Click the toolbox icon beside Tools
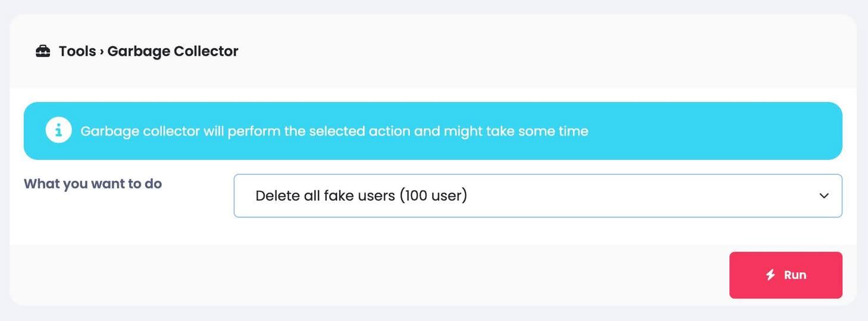 (43, 52)
